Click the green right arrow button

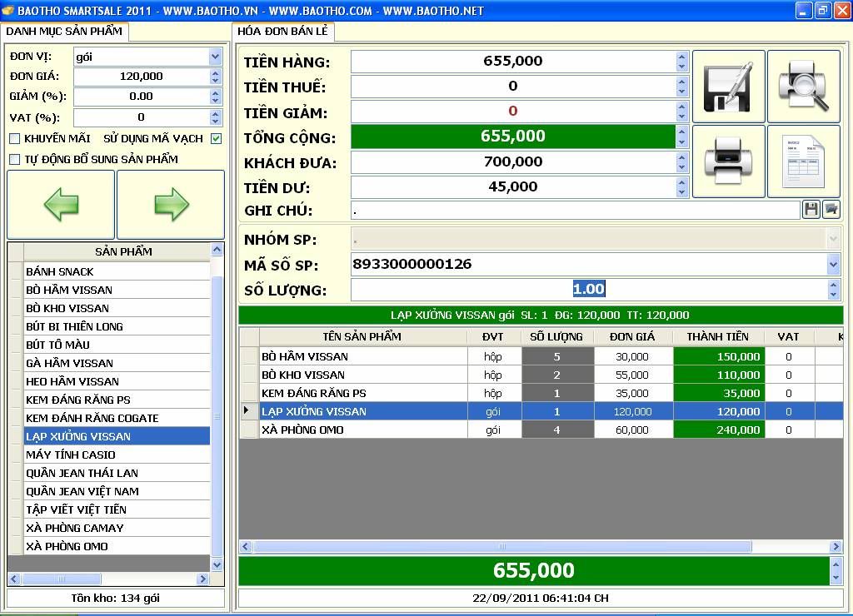coord(171,205)
